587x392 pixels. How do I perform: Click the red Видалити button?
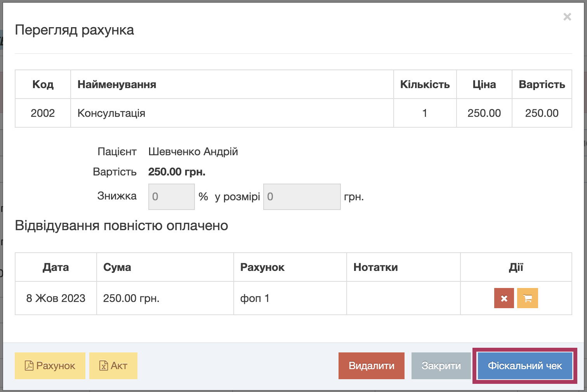coord(371,366)
